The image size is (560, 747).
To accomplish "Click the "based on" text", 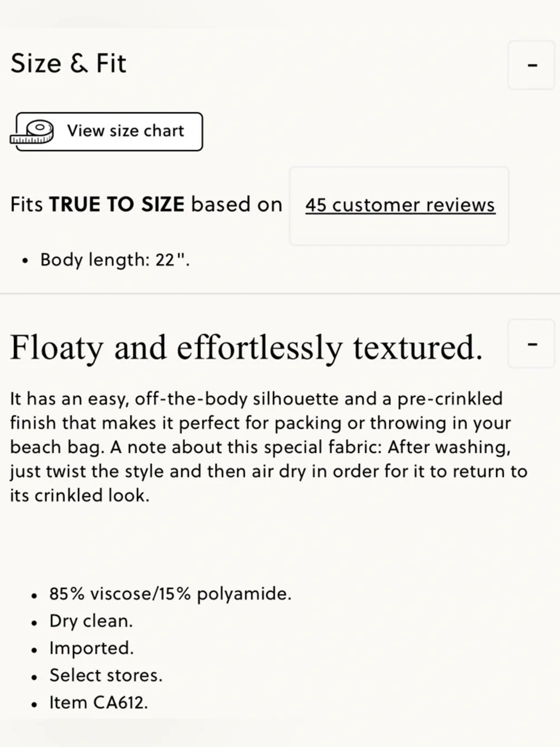I will tap(237, 205).
